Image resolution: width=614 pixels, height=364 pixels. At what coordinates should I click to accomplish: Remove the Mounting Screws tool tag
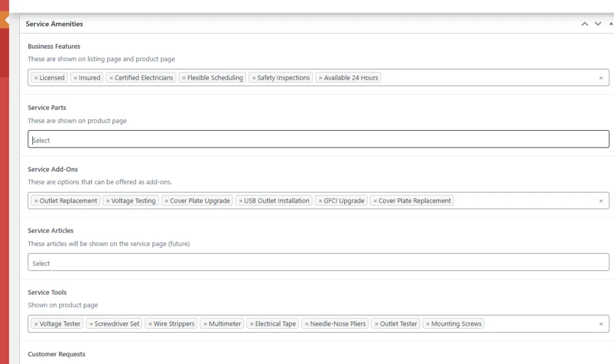pyautogui.click(x=428, y=324)
